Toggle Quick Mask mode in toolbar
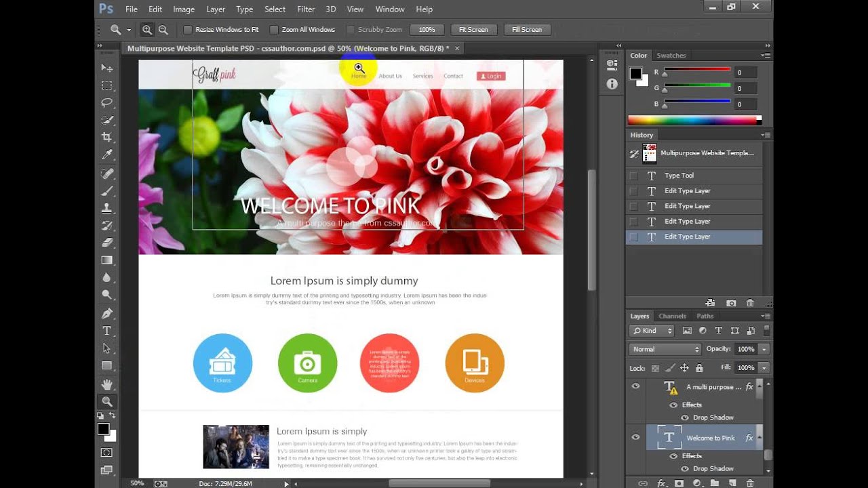 tap(107, 452)
